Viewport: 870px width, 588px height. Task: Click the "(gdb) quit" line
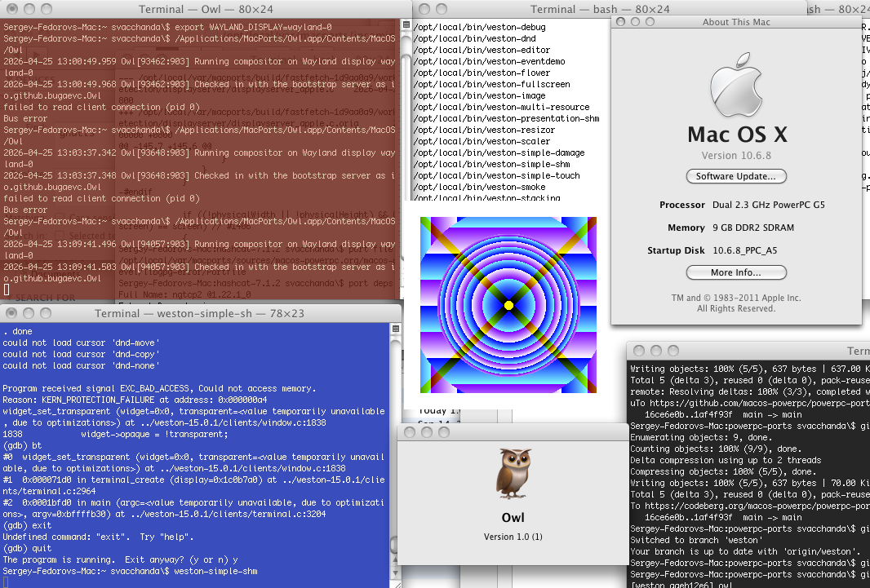(x=27, y=548)
